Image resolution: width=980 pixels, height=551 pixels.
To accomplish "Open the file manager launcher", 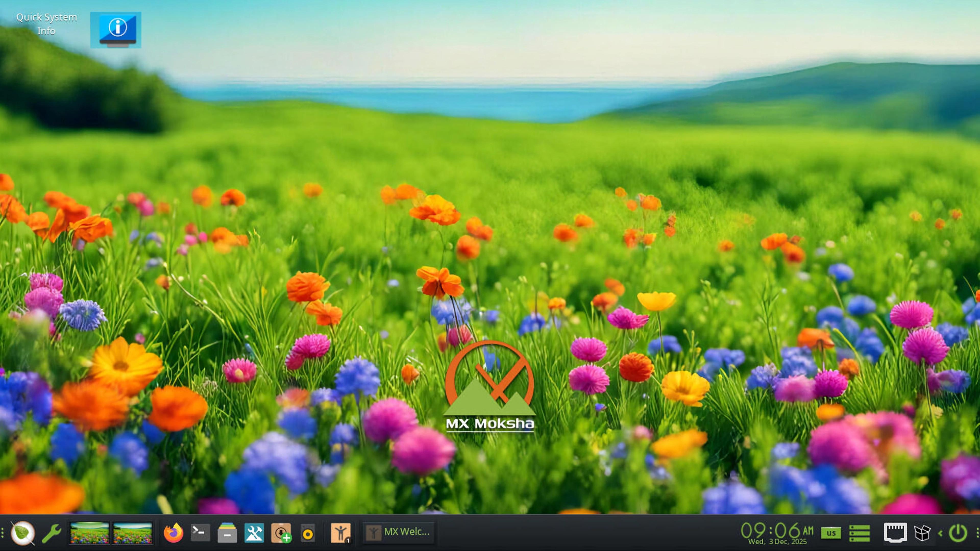I will point(227,532).
